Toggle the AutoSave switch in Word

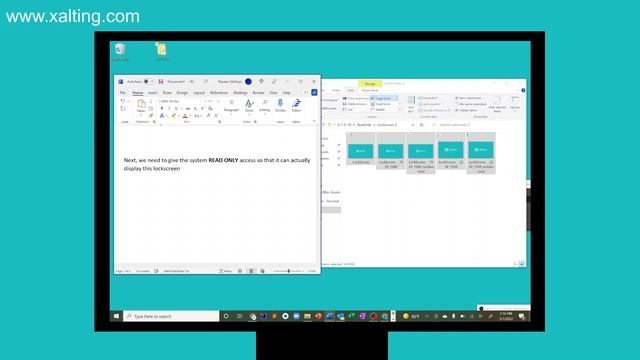[x=149, y=82]
